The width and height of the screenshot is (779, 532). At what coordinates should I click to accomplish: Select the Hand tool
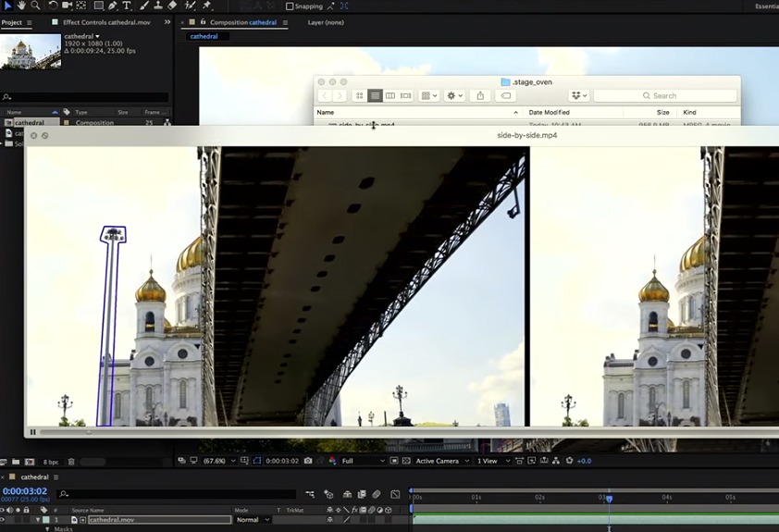21,6
